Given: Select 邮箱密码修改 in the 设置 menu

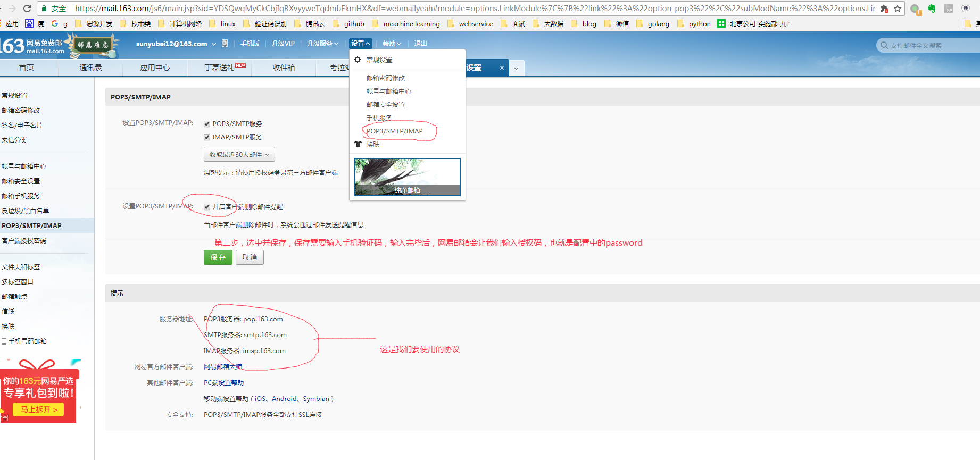Looking at the screenshot, I should click(x=386, y=78).
